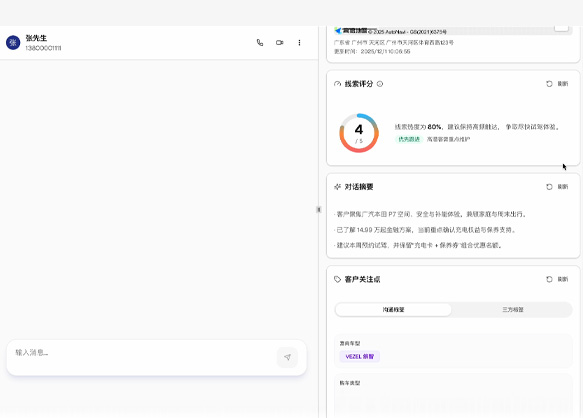Click the summary line mentioning P7 空间
This screenshot has height=418, width=583.
click(431, 214)
